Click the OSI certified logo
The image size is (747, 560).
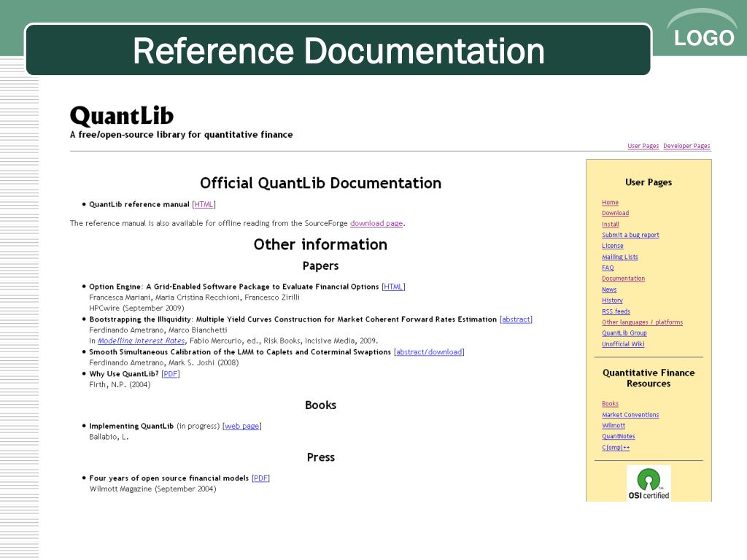coord(649,483)
